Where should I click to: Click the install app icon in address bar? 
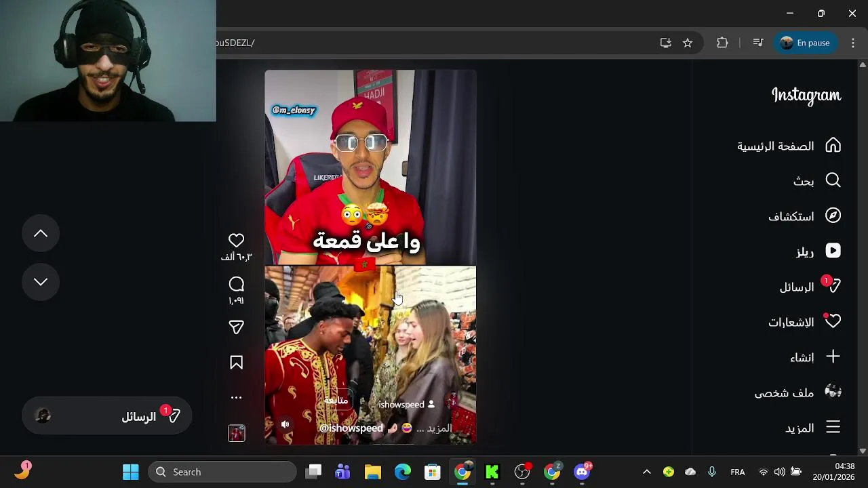[666, 43]
